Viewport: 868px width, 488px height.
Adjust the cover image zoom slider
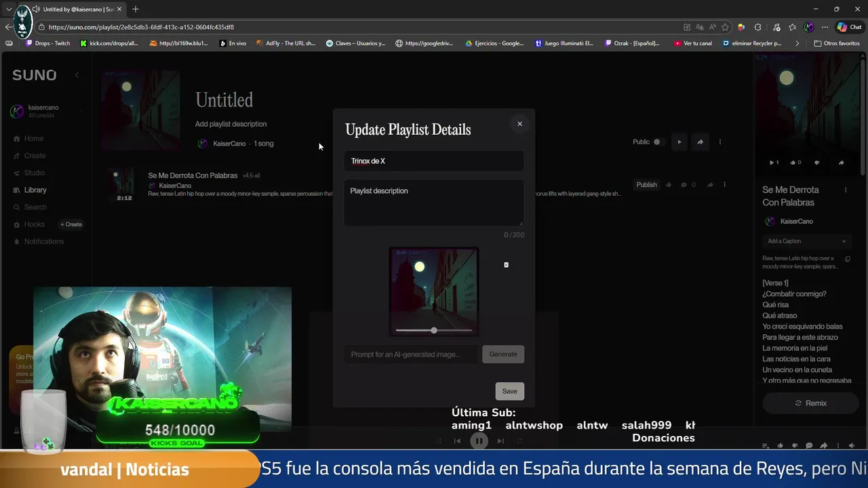click(x=433, y=330)
